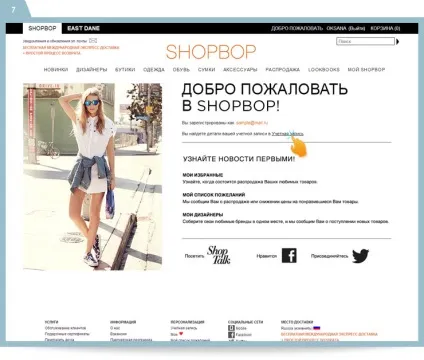Visit the Shop Talk logo
This screenshot has width=424, height=360.
pos(218,255)
